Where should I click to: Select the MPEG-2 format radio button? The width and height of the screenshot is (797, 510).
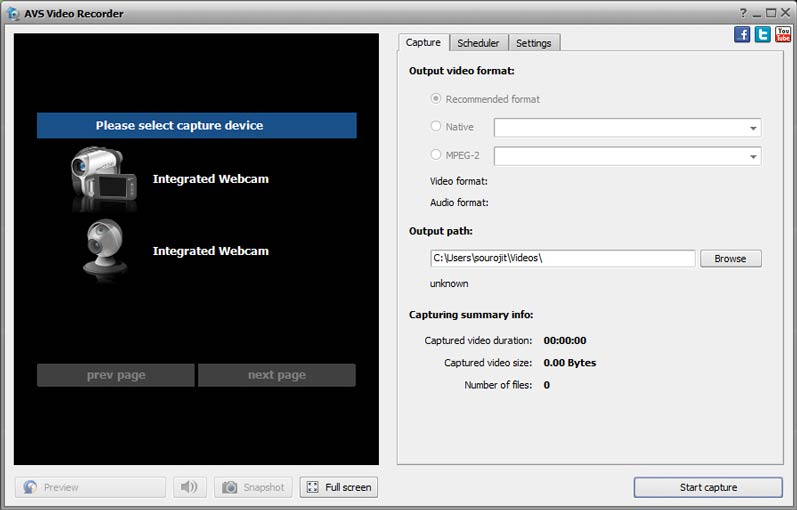(x=436, y=155)
